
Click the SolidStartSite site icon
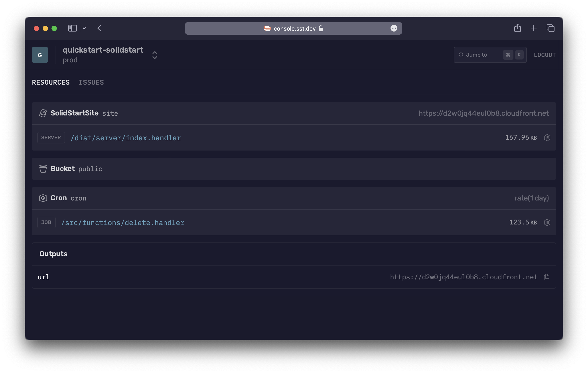coord(42,113)
